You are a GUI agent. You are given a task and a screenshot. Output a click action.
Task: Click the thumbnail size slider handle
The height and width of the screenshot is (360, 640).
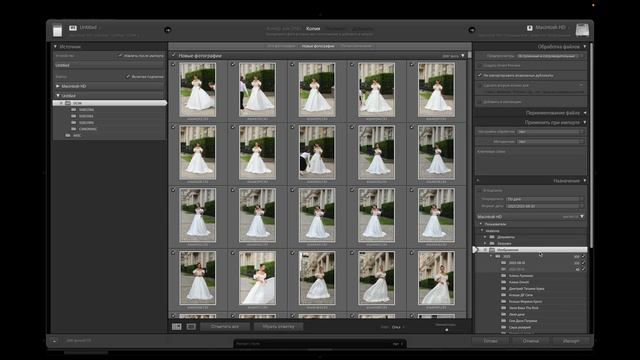click(x=447, y=330)
